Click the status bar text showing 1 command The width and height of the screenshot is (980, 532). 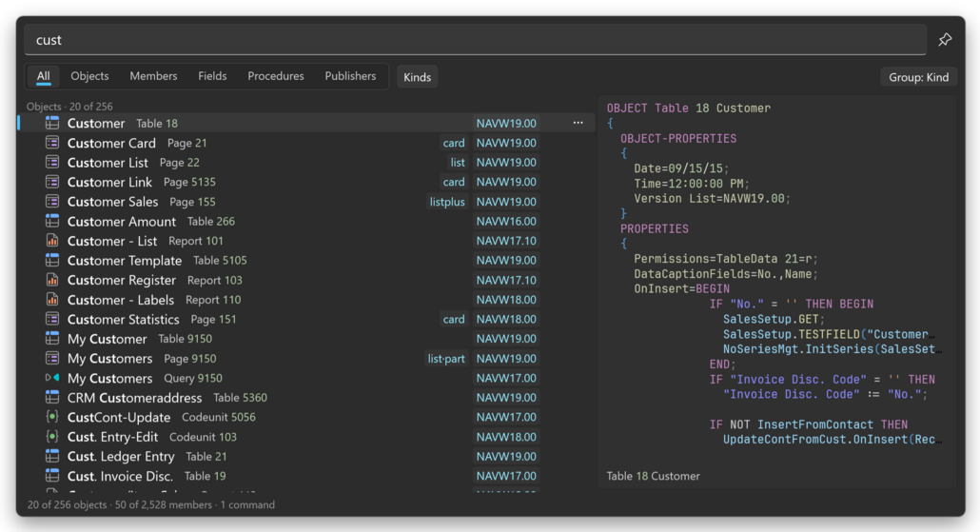click(x=246, y=504)
